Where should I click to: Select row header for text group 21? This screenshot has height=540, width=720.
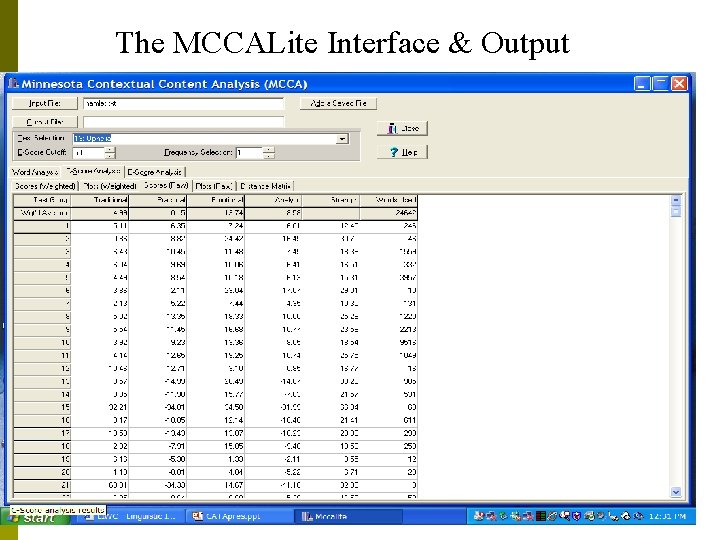(x=42, y=485)
